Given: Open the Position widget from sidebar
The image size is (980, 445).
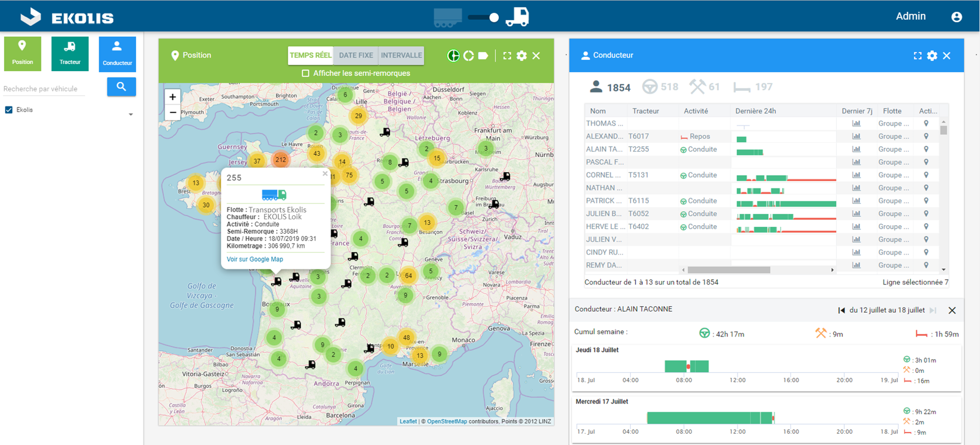Looking at the screenshot, I should [x=23, y=53].
